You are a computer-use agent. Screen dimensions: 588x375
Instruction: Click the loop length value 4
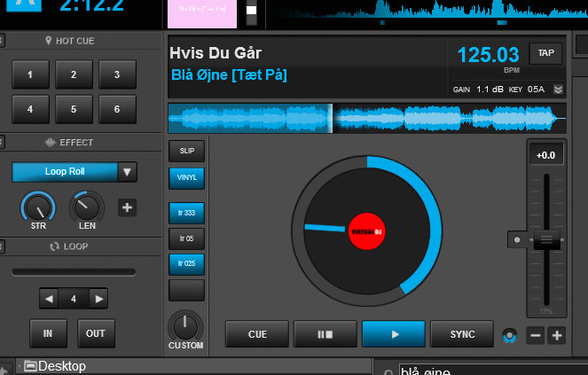point(74,299)
